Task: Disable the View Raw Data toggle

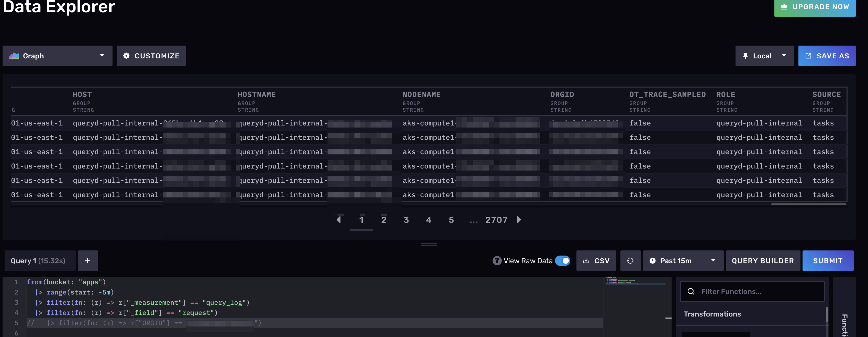Action: click(x=562, y=260)
